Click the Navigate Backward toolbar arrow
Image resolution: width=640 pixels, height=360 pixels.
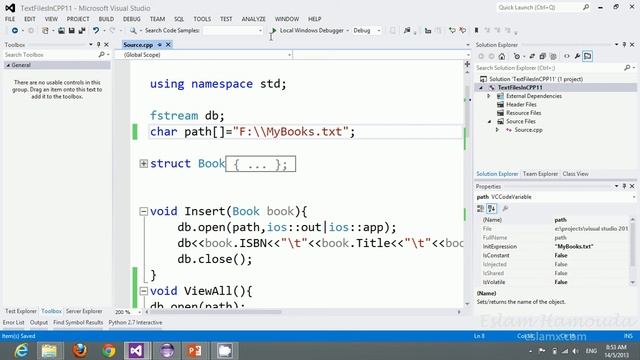pyautogui.click(x=15, y=31)
